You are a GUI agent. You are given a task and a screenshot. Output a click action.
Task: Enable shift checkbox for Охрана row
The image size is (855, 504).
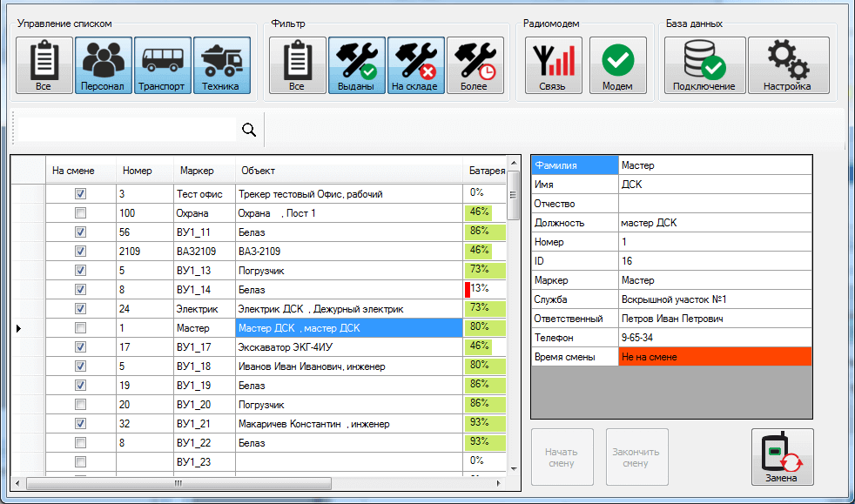[81, 213]
